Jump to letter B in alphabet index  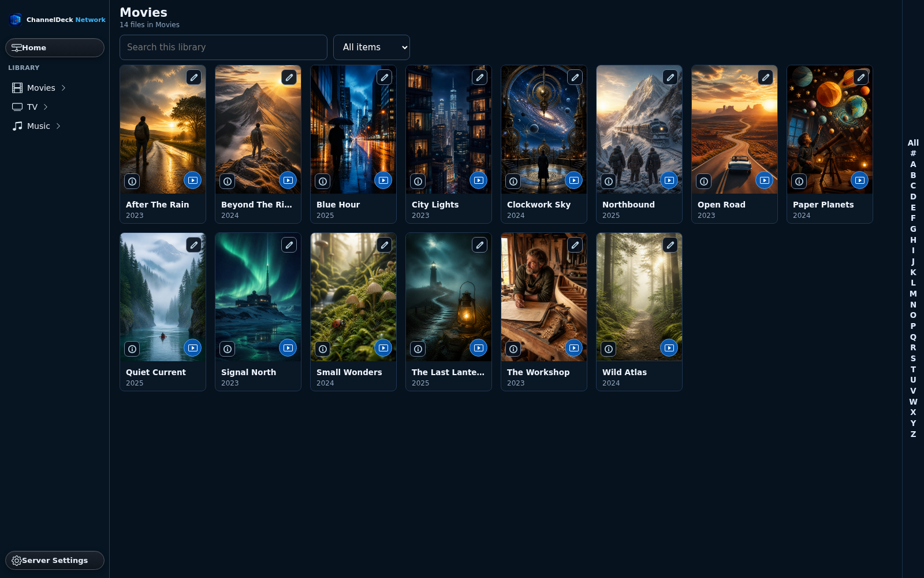[x=913, y=175]
